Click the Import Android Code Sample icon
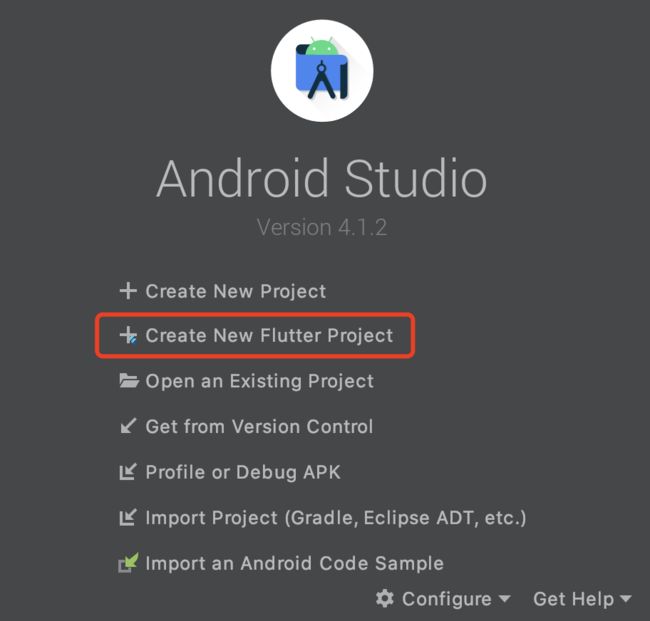The image size is (650, 621). point(129,563)
